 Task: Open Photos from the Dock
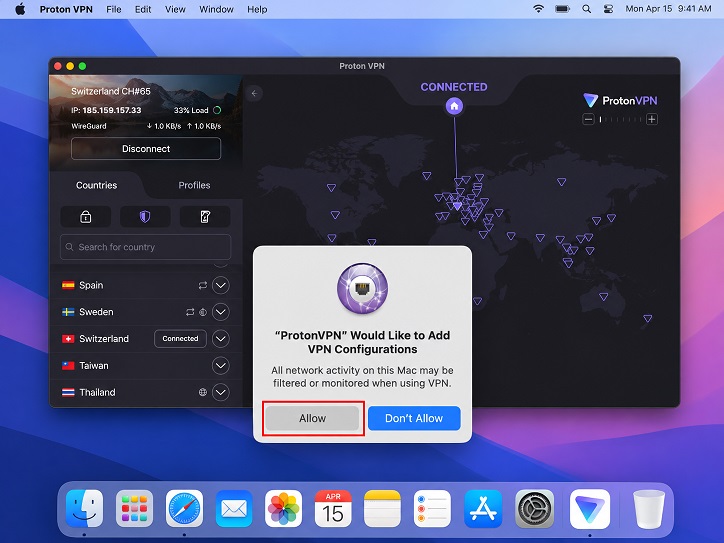click(284, 508)
